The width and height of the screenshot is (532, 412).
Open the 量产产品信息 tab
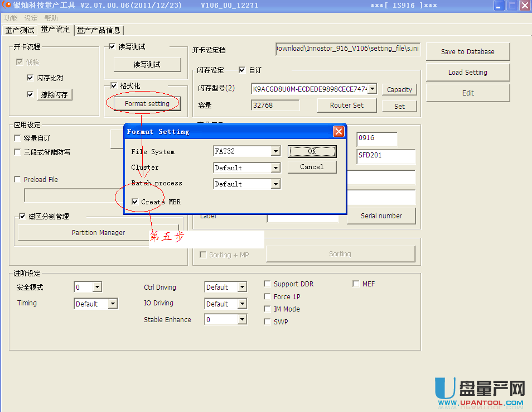98,30
